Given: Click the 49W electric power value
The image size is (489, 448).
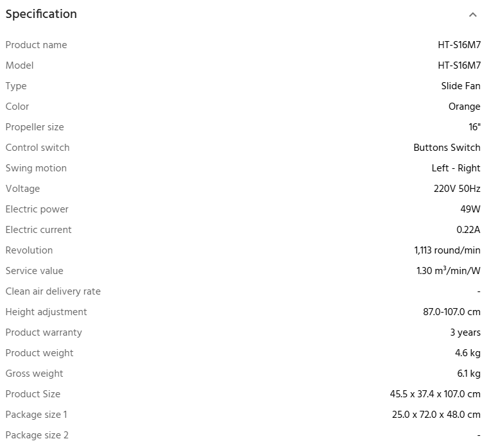Looking at the screenshot, I should [x=470, y=209].
